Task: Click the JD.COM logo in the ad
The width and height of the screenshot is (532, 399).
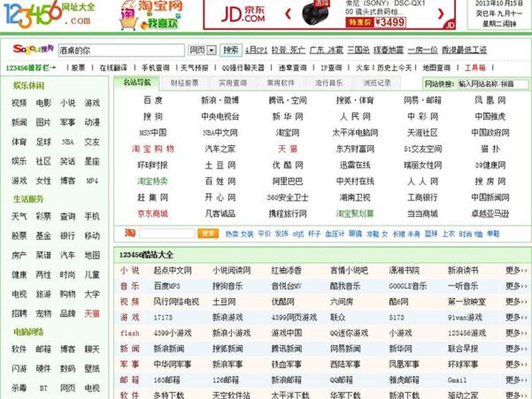Action: point(243,15)
